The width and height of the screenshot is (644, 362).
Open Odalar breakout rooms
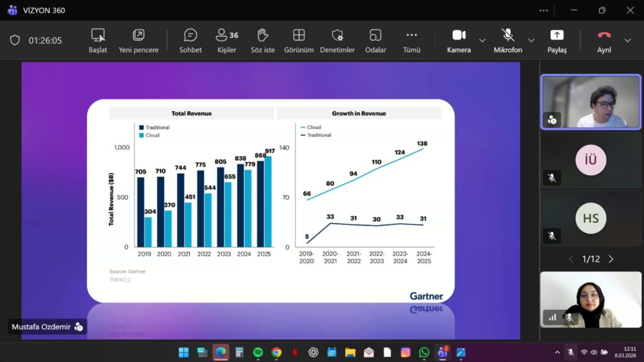(375, 40)
